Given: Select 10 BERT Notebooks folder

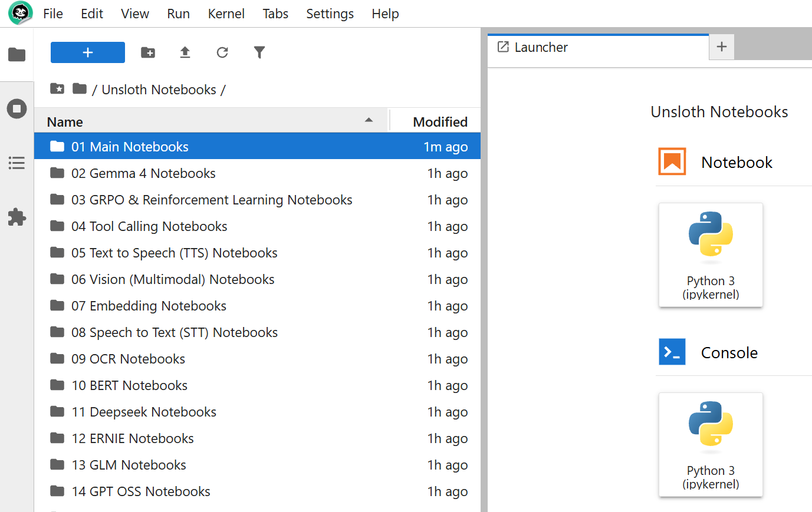Looking at the screenshot, I should [x=257, y=385].
